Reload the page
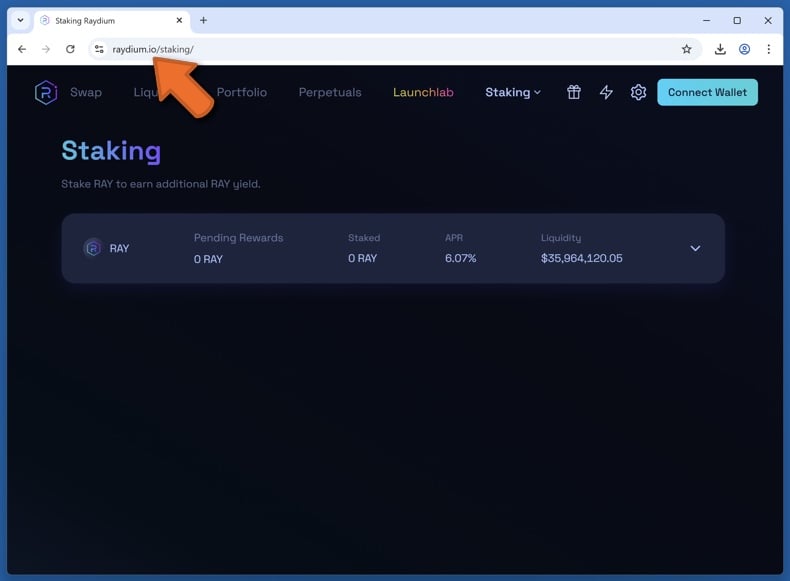 pyautogui.click(x=70, y=49)
